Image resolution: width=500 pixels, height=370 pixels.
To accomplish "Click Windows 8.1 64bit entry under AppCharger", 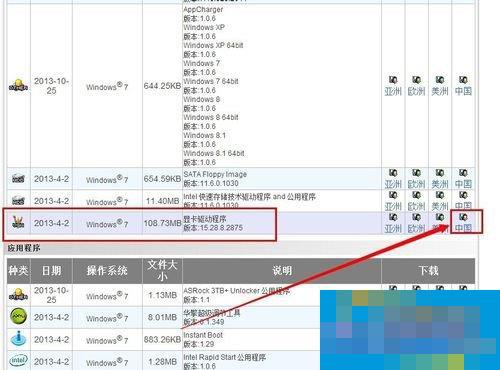I will [214, 153].
